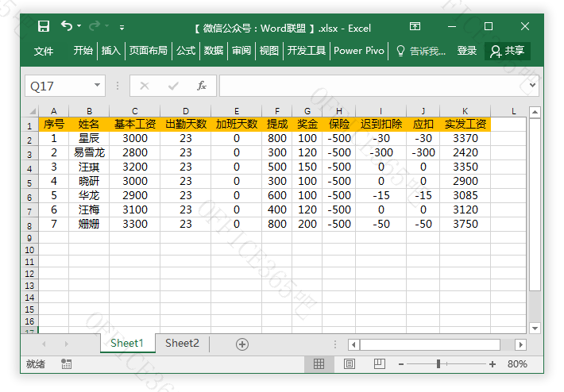The width and height of the screenshot is (564, 392).
Task: Click the vertical scrollbar down arrow
Action: pyautogui.click(x=535, y=328)
